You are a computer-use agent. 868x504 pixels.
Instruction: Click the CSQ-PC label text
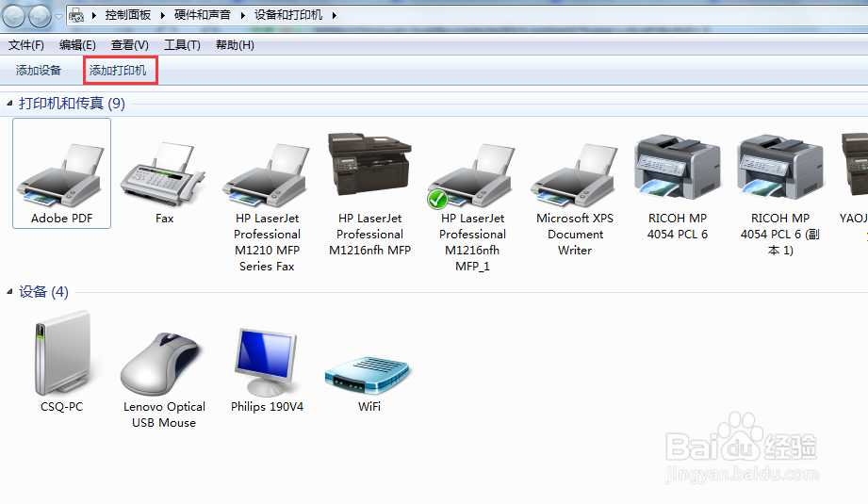tap(61, 407)
